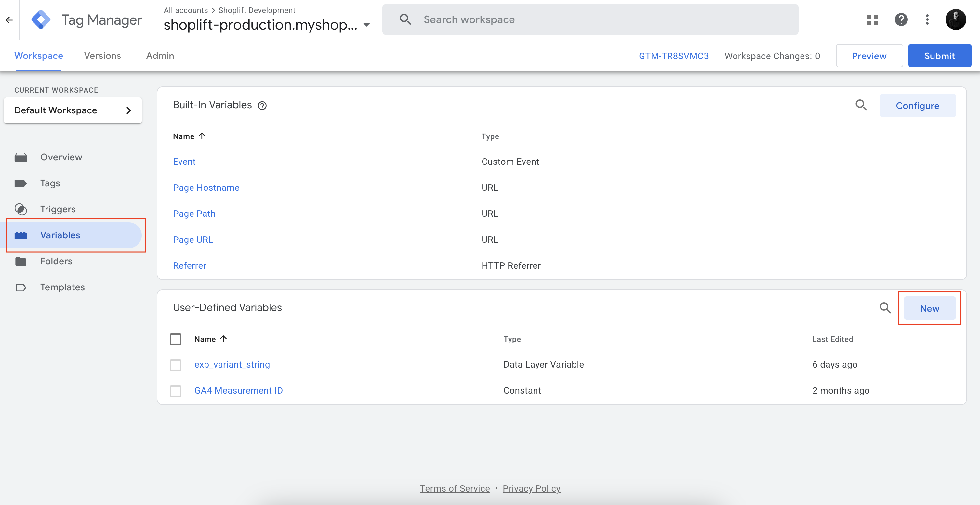Check the exp_variant_string row checkbox
Viewport: 980px width, 505px height.
pos(175,365)
